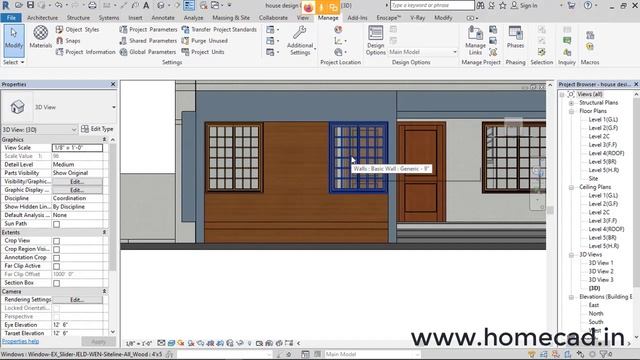This screenshot has height=360, width=640.
Task: Click the View Scale value field
Action: coord(77,148)
